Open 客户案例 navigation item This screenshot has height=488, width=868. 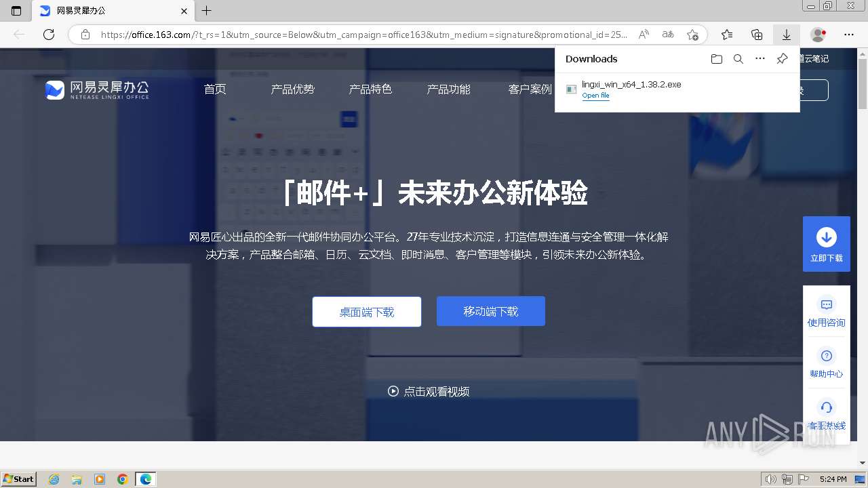pyautogui.click(x=530, y=89)
